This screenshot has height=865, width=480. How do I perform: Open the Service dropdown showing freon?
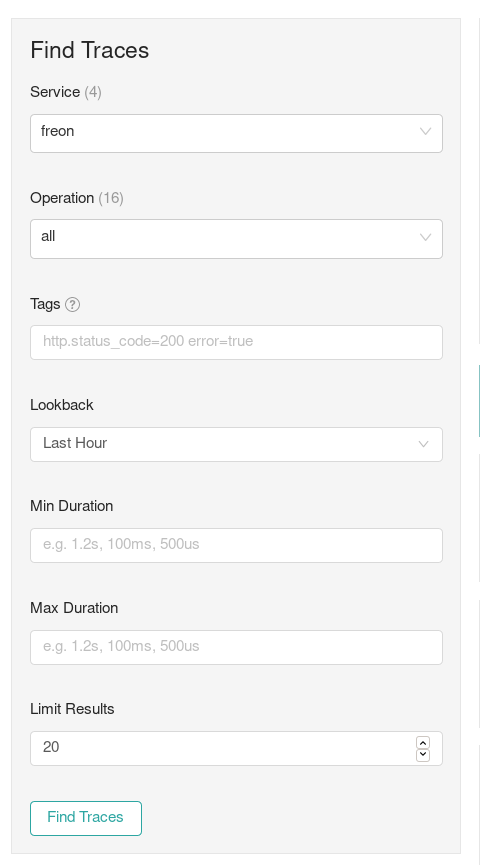click(236, 134)
